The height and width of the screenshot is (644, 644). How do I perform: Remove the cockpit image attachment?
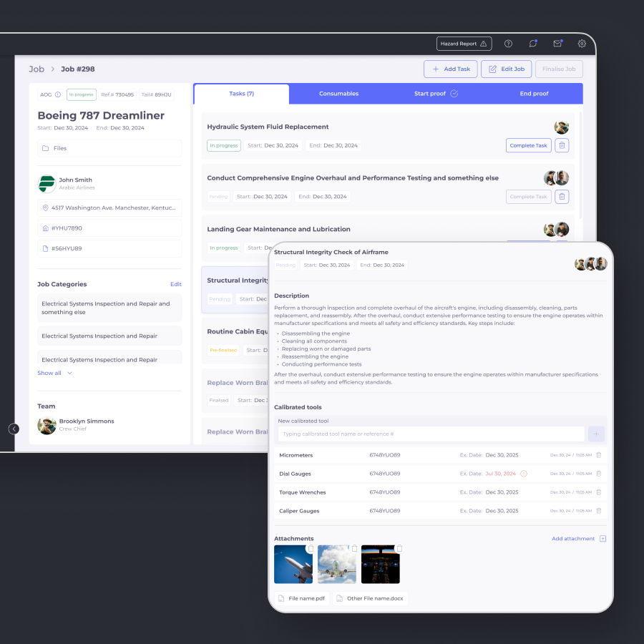point(399,549)
